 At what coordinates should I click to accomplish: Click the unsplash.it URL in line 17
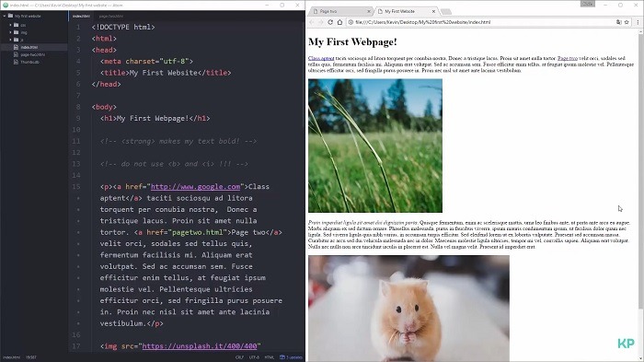click(x=200, y=346)
